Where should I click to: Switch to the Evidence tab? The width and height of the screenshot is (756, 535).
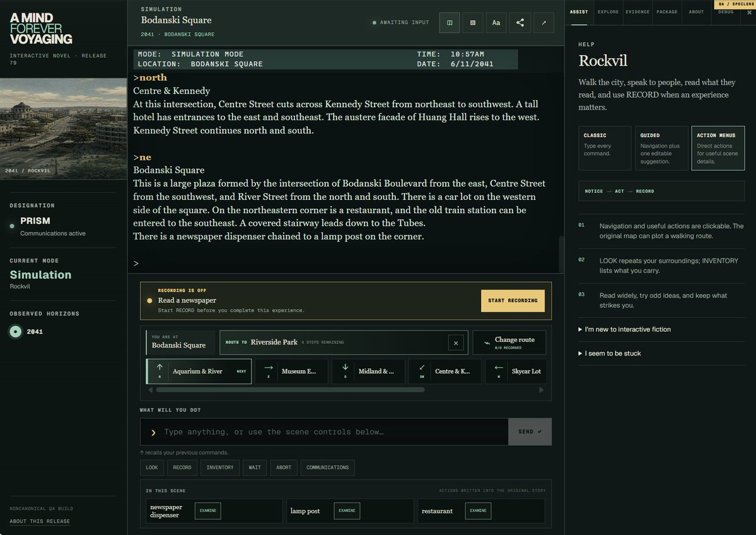pyautogui.click(x=637, y=12)
